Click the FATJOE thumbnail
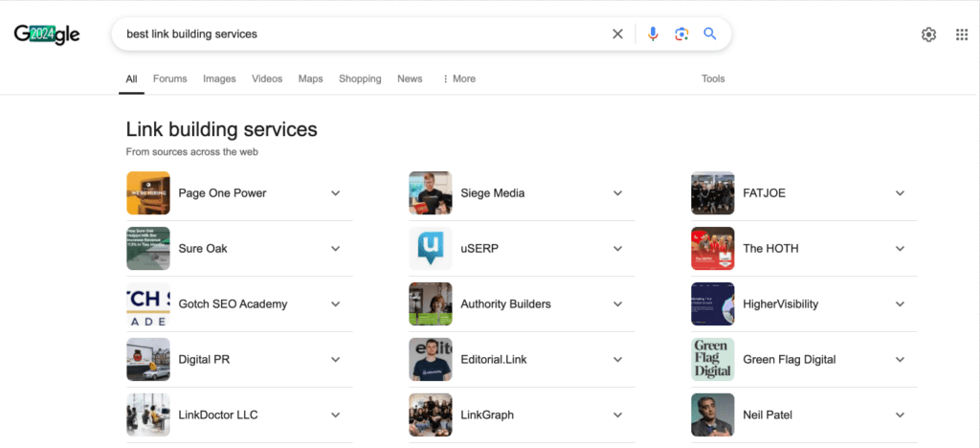The width and height of the screenshot is (980, 448). point(712,193)
